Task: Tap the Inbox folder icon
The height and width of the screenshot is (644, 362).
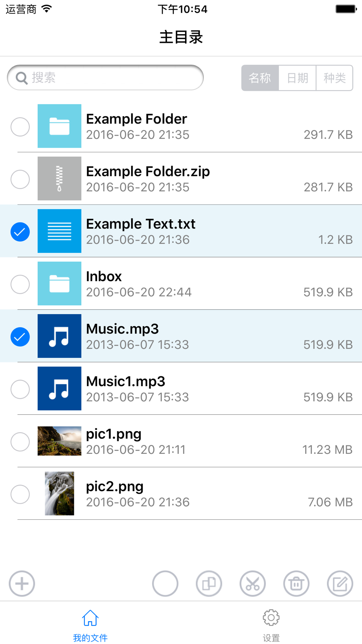Action: point(59,284)
